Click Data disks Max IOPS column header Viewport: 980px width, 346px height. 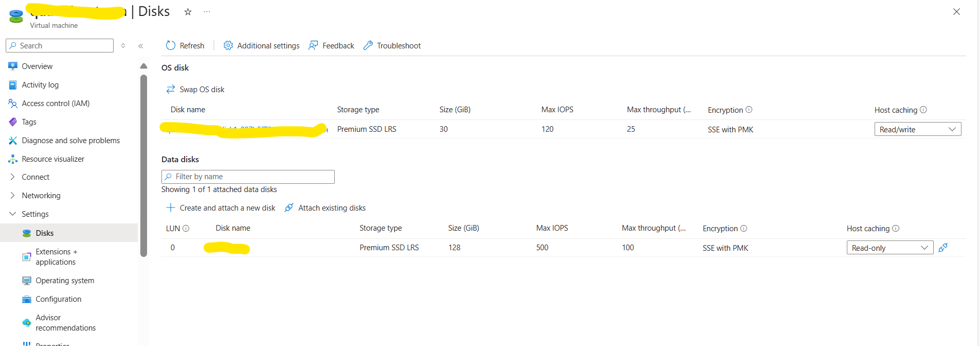pyautogui.click(x=552, y=228)
